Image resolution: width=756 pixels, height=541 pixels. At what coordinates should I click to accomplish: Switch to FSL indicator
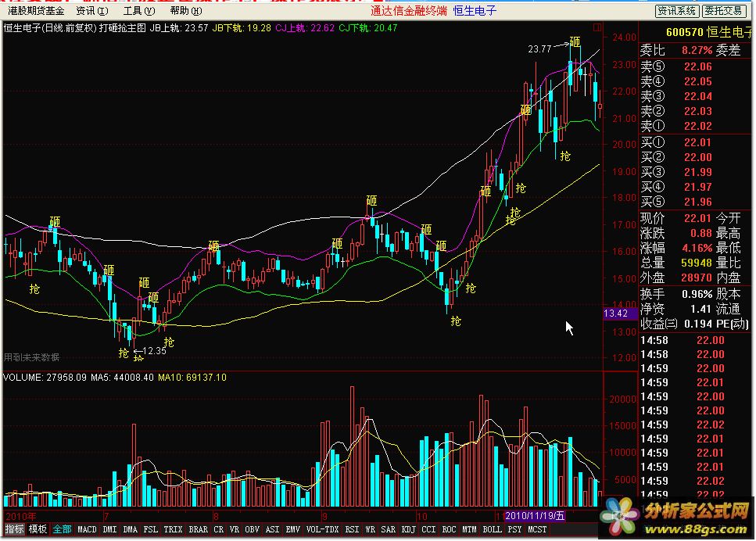click(x=150, y=529)
